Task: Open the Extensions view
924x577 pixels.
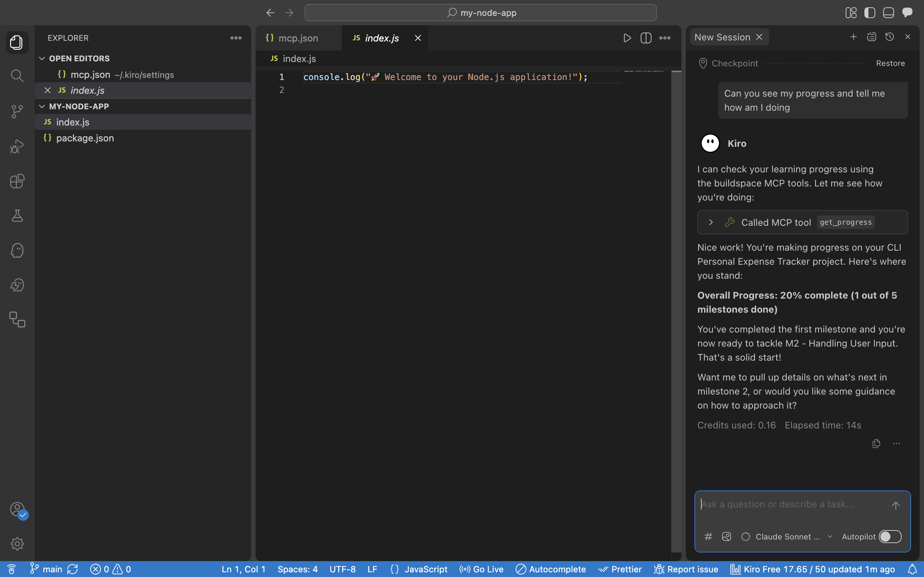Action: pyautogui.click(x=17, y=181)
